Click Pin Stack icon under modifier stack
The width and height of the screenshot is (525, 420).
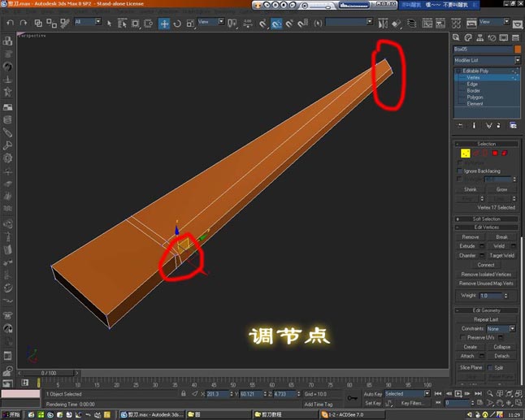460,125
